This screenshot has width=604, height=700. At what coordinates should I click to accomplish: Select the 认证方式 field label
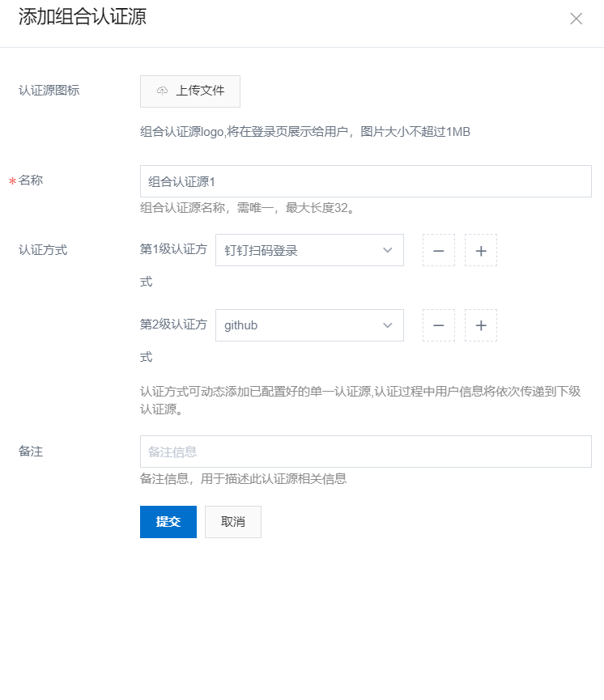point(43,250)
